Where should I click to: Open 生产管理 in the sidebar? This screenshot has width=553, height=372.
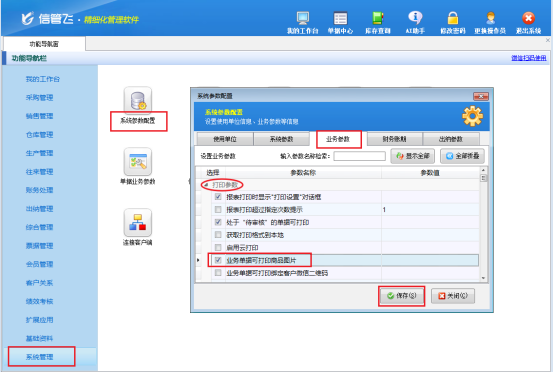(39, 153)
